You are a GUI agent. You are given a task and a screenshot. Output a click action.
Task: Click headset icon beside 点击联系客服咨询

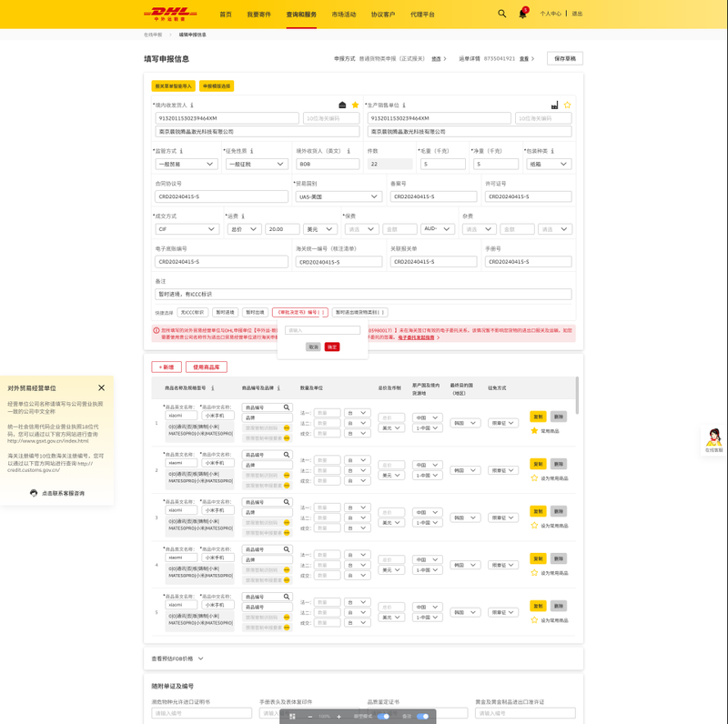[x=34, y=493]
